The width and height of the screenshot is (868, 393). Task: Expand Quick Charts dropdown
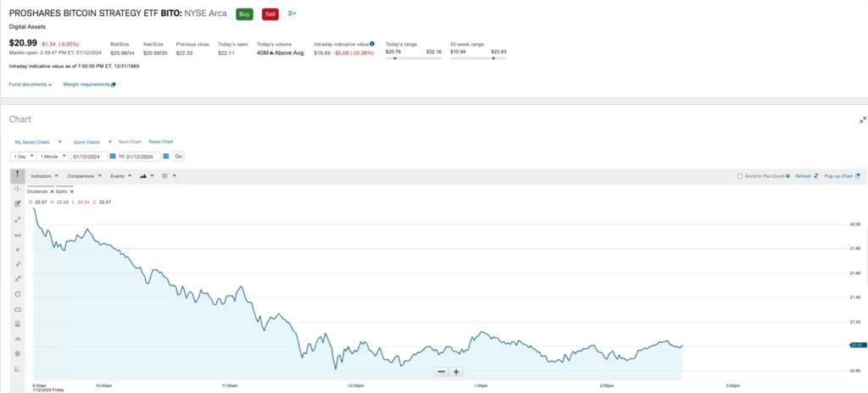point(92,142)
